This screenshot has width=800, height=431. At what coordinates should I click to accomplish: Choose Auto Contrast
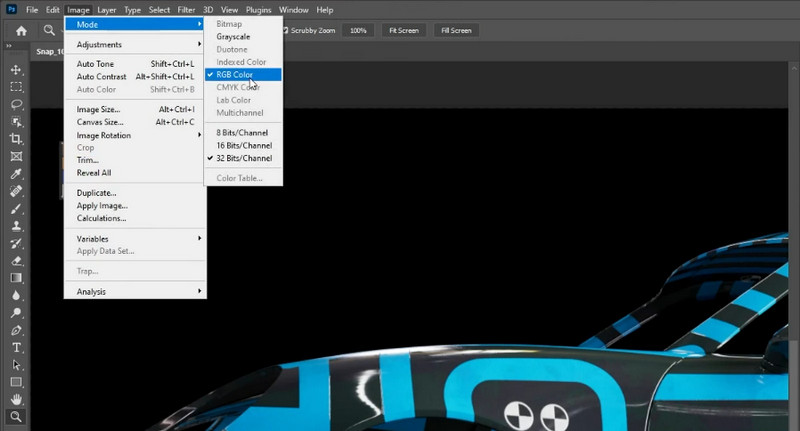click(135, 77)
